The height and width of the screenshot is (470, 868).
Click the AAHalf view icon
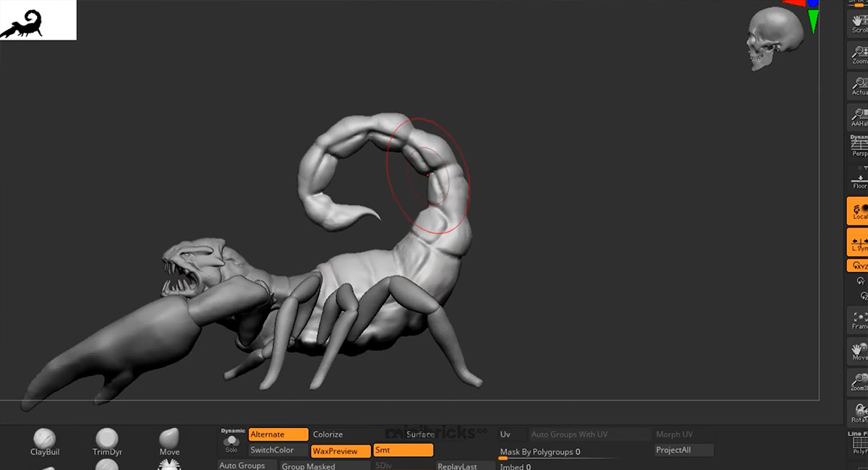[x=859, y=116]
